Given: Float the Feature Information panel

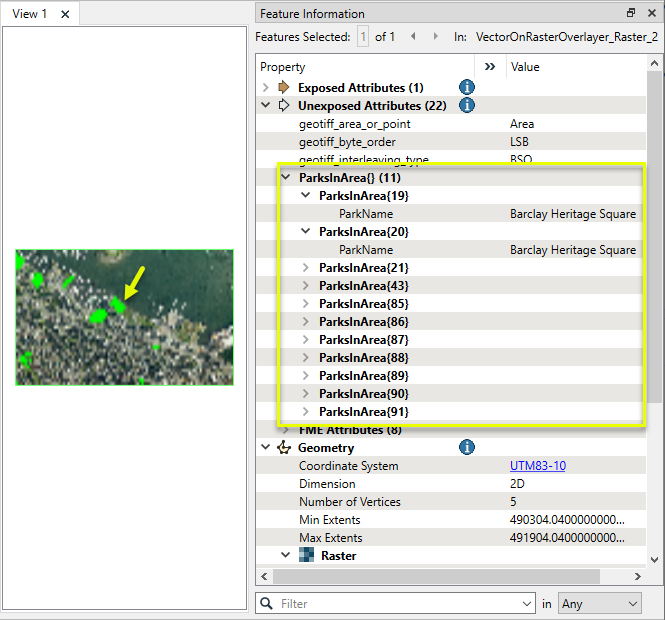Looking at the screenshot, I should tap(630, 13).
